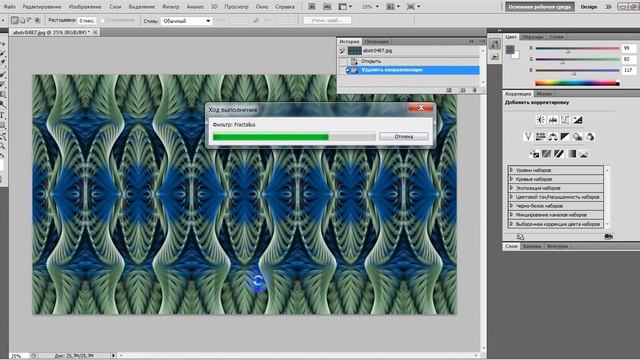Add a Black & White adjustment layer
The width and height of the screenshot is (640, 360).
click(x=565, y=137)
